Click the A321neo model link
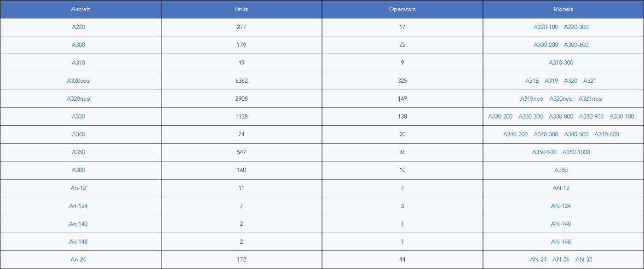The height and width of the screenshot is (269, 644). (x=590, y=99)
